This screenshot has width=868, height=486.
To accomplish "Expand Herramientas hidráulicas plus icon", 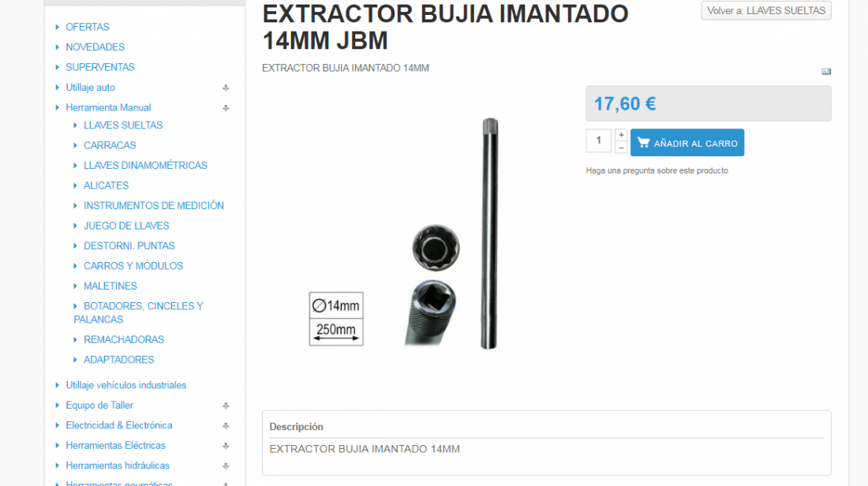I will 226,466.
